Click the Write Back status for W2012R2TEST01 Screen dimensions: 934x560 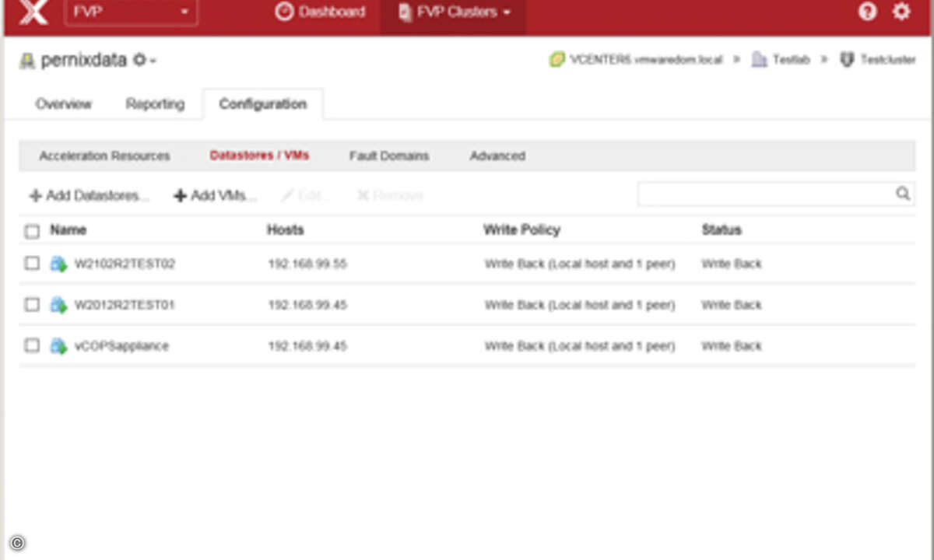[732, 306]
